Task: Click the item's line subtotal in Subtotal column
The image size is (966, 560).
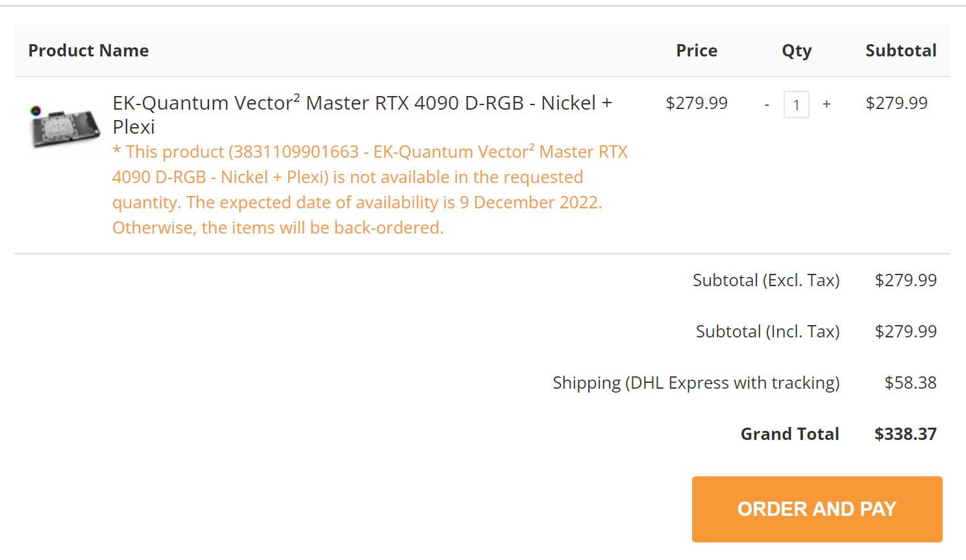Action: coord(897,103)
